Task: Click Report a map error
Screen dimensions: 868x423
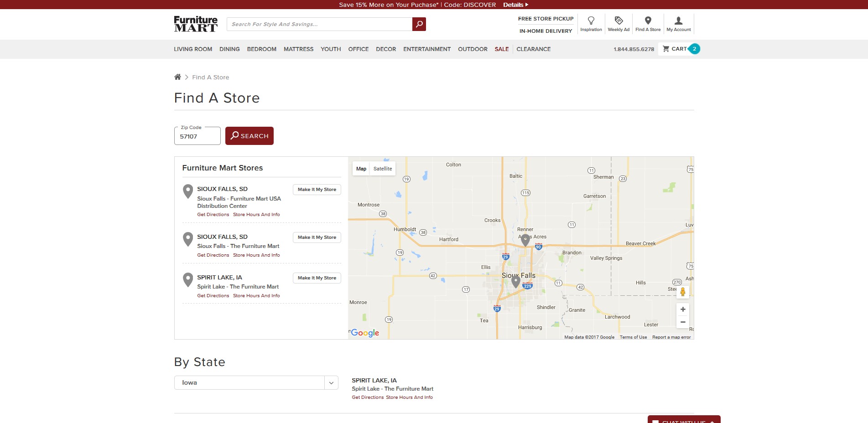Action: pos(671,337)
